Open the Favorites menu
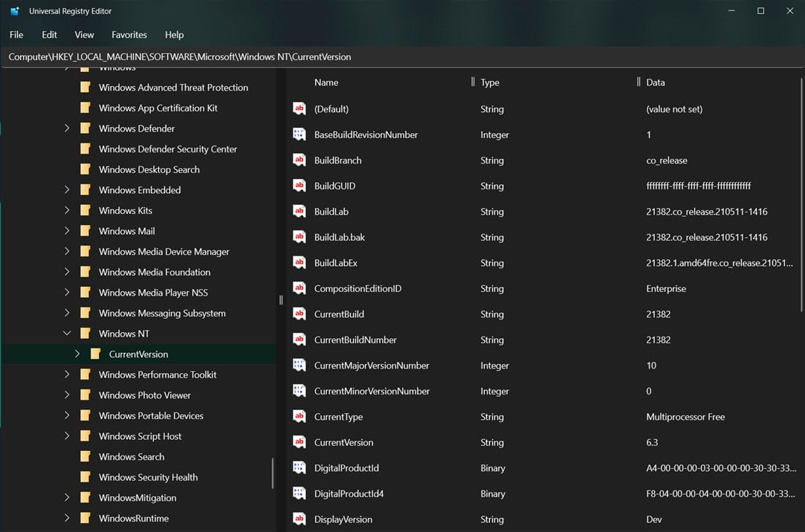Screen dimensions: 805x532 tap(129, 34)
